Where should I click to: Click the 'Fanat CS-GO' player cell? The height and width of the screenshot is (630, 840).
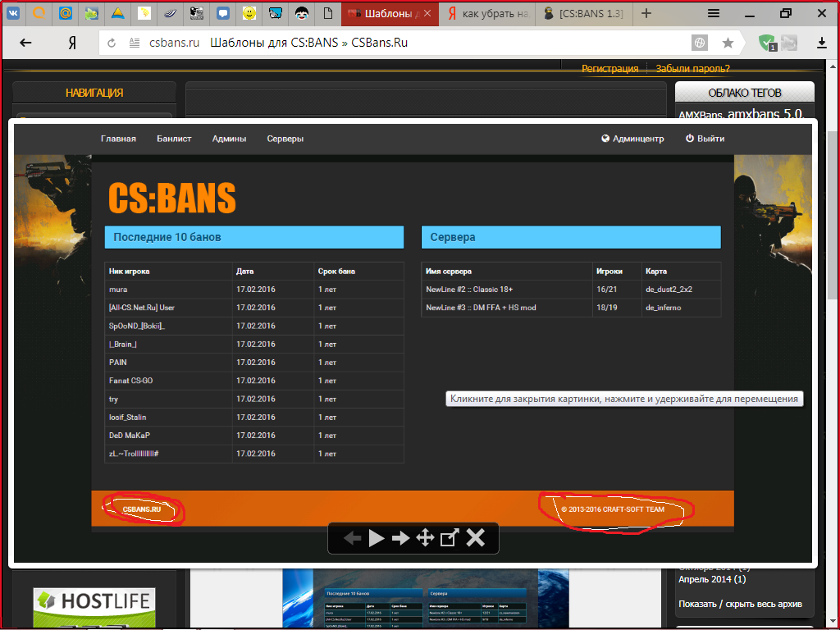click(169, 381)
